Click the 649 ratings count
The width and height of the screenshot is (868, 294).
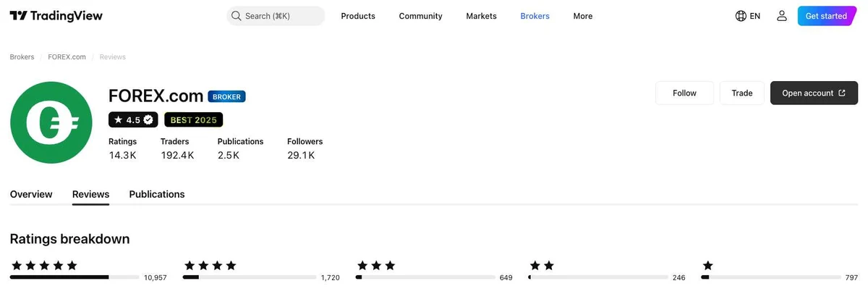tap(506, 278)
